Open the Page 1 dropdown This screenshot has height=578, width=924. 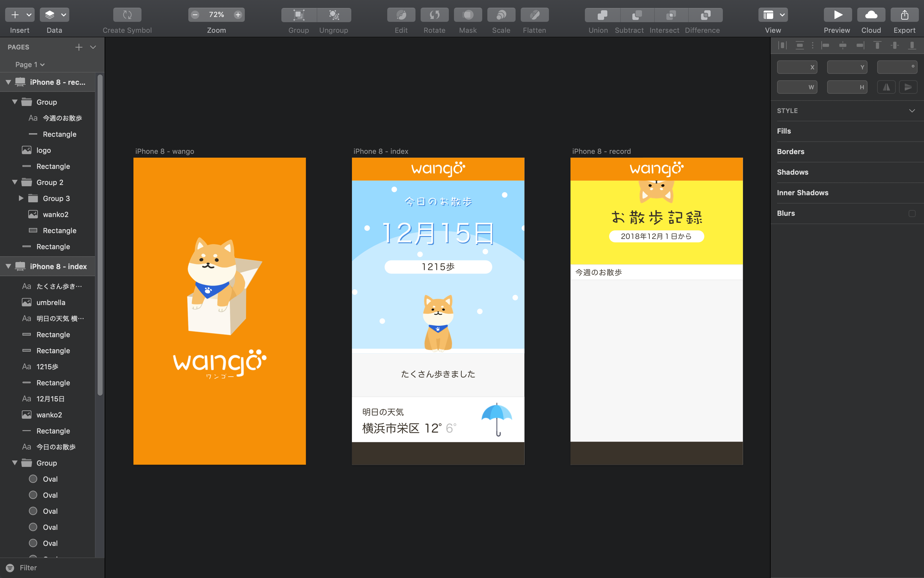point(30,65)
